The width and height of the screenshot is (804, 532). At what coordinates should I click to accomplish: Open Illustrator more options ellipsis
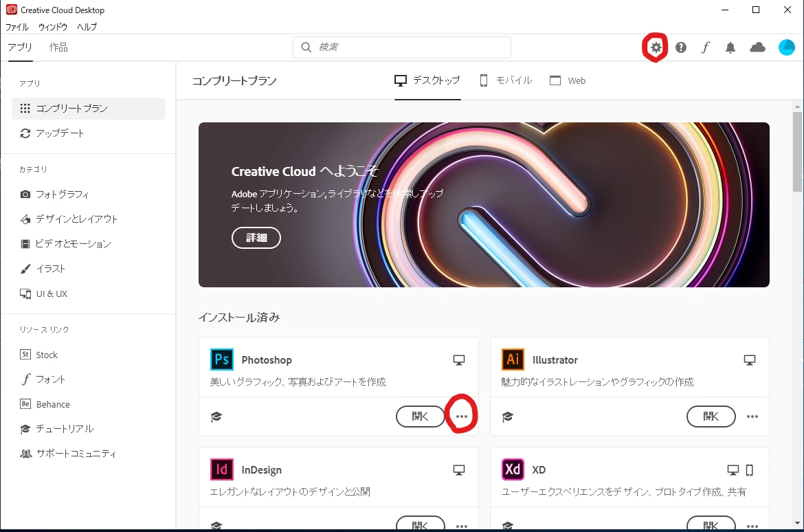(752, 417)
